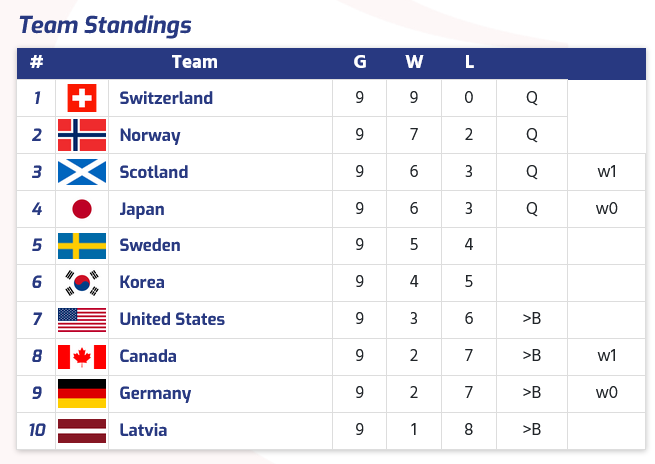
Task: Click the Team column header
Action: pos(194,62)
